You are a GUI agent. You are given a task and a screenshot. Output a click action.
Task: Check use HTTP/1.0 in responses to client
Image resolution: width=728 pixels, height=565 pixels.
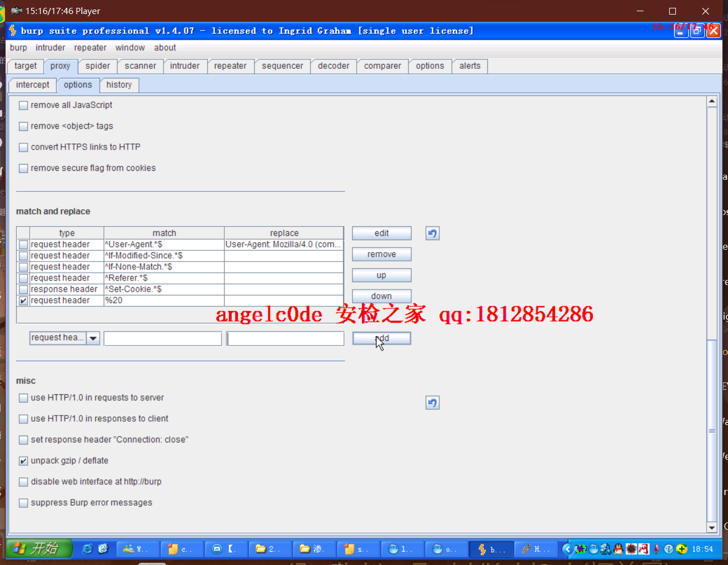[x=24, y=419]
